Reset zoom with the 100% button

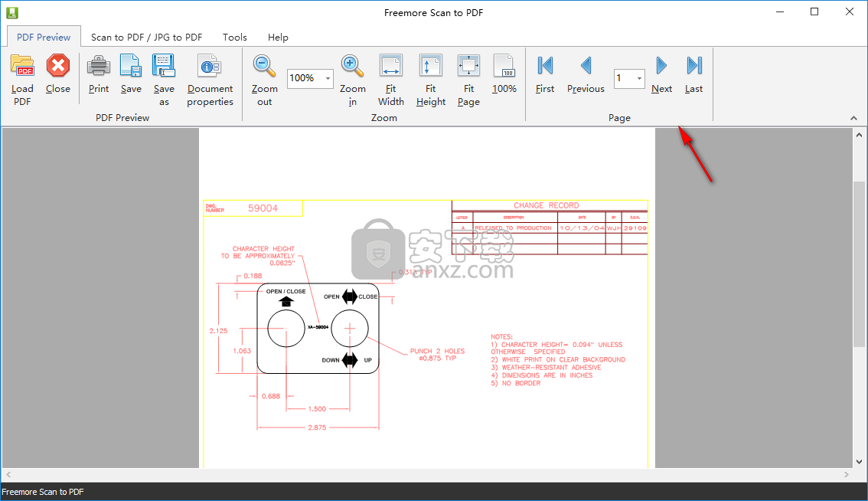(504, 74)
